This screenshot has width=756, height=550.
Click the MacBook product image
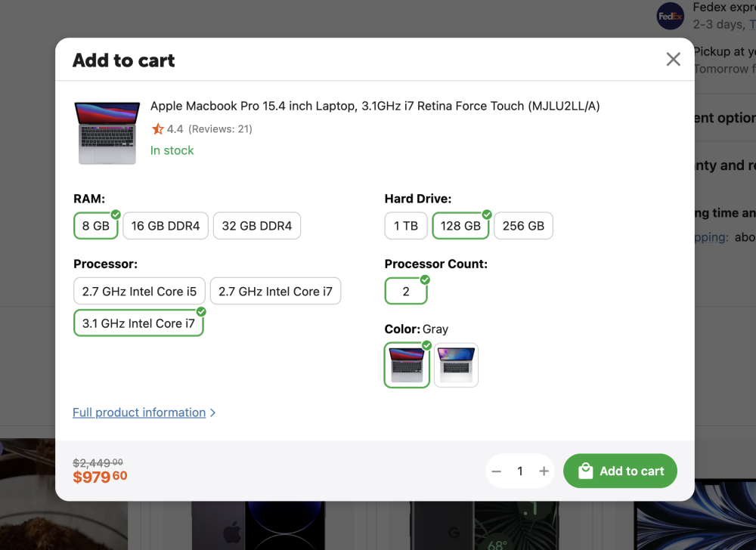[107, 133]
